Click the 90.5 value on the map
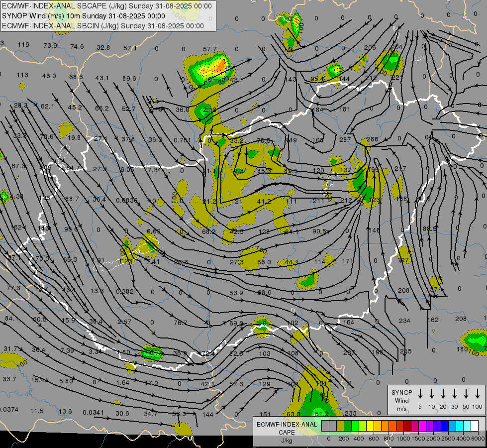Screen dimensions: 487x448 319,231
